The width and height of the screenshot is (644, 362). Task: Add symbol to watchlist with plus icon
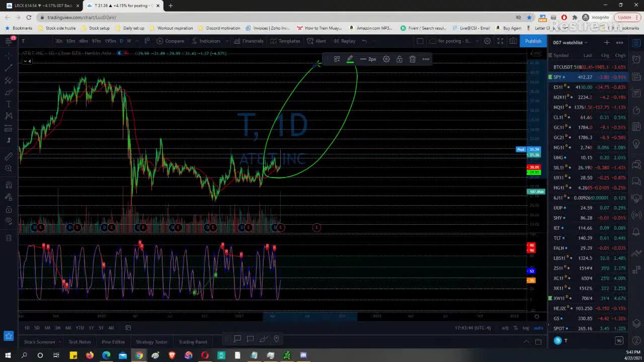tap(607, 43)
